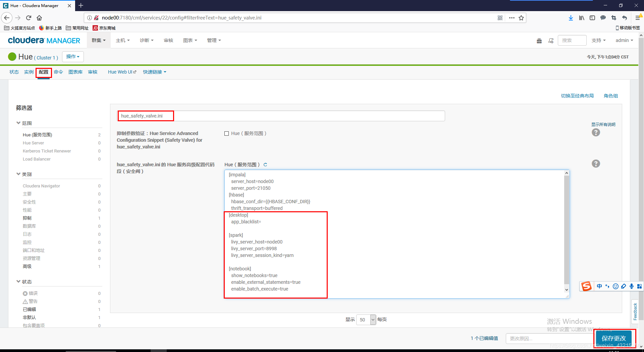Click the Sogou input method logo

pyautogui.click(x=586, y=286)
